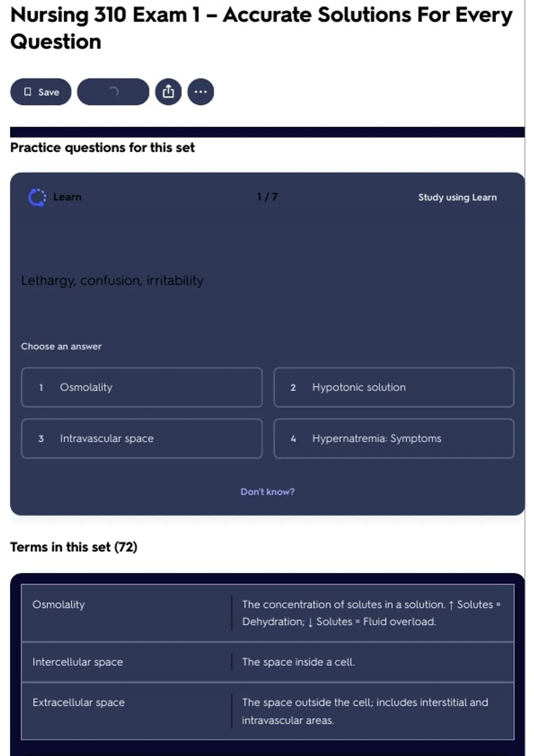Click the Osmolality term in the list
Viewport: 534px width, 756px height.
58,605
